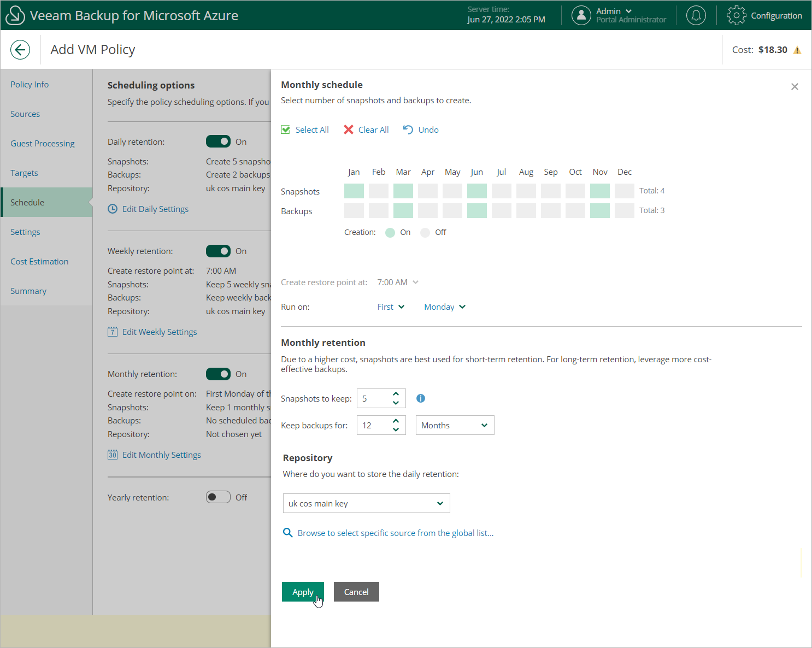Open the notifications bell icon
The image size is (812, 648).
(x=696, y=15)
